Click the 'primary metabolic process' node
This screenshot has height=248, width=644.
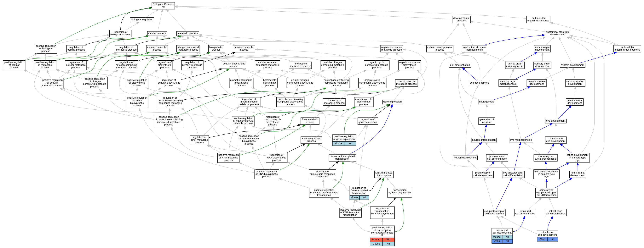(244, 49)
